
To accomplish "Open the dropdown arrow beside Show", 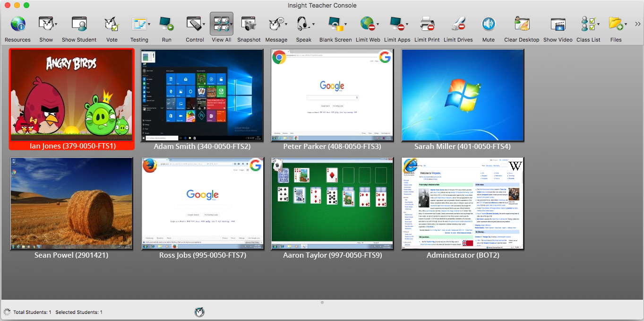I will [x=56, y=24].
